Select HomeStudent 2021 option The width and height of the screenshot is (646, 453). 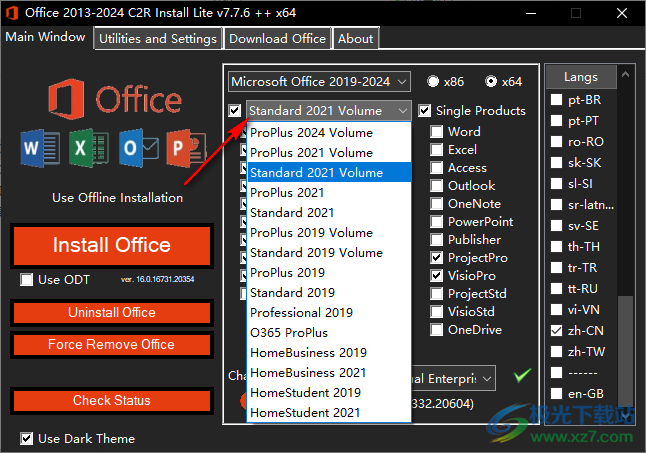329,412
